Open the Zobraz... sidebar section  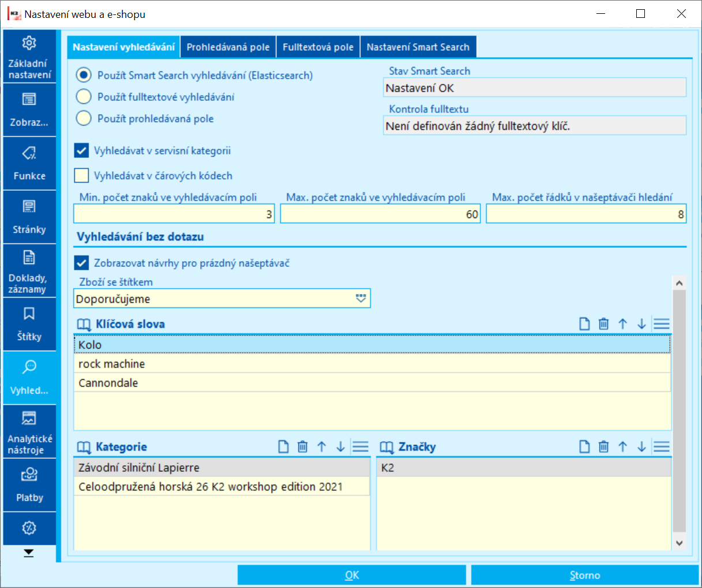click(29, 110)
